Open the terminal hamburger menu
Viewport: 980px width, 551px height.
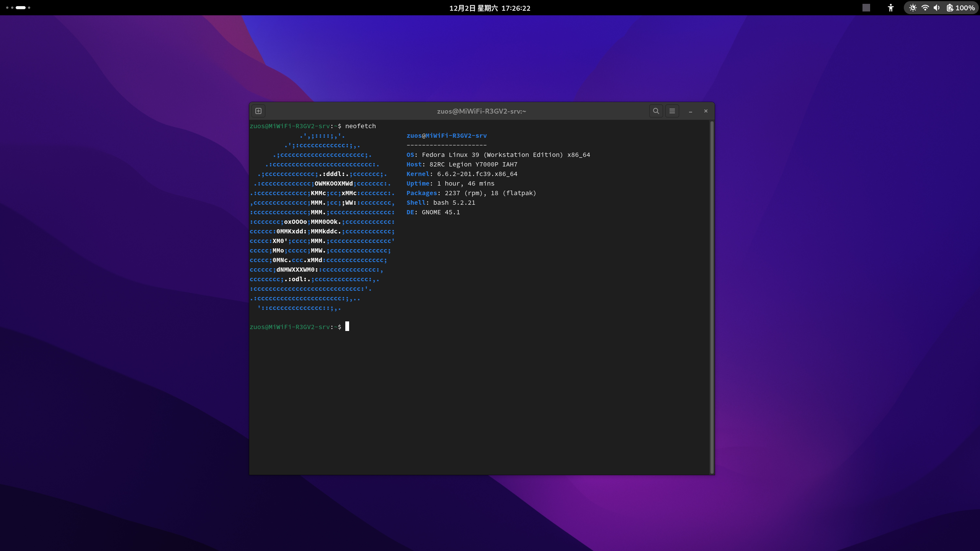click(672, 111)
